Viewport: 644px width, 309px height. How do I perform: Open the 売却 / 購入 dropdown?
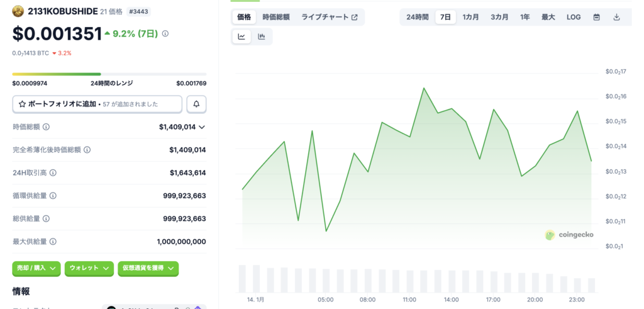click(36, 268)
